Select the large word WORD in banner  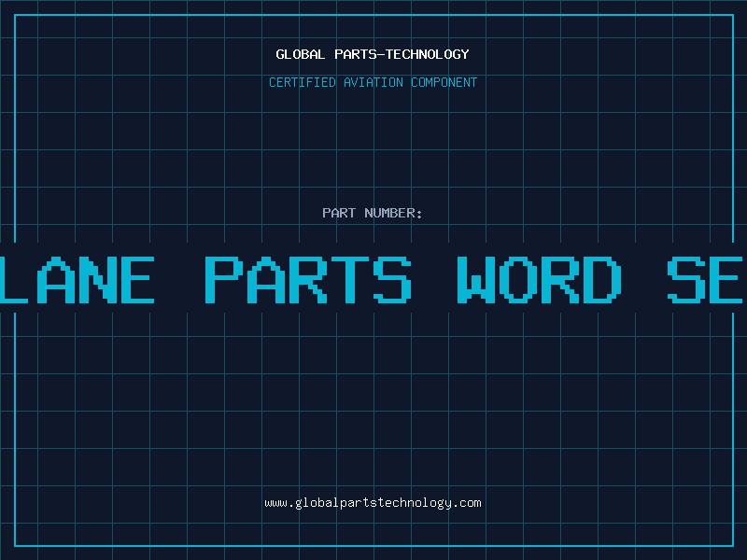pos(540,280)
